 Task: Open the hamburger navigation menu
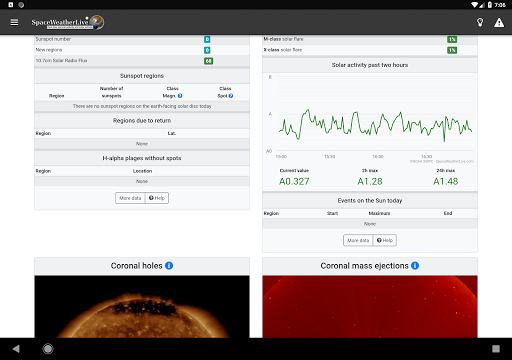(14, 22)
